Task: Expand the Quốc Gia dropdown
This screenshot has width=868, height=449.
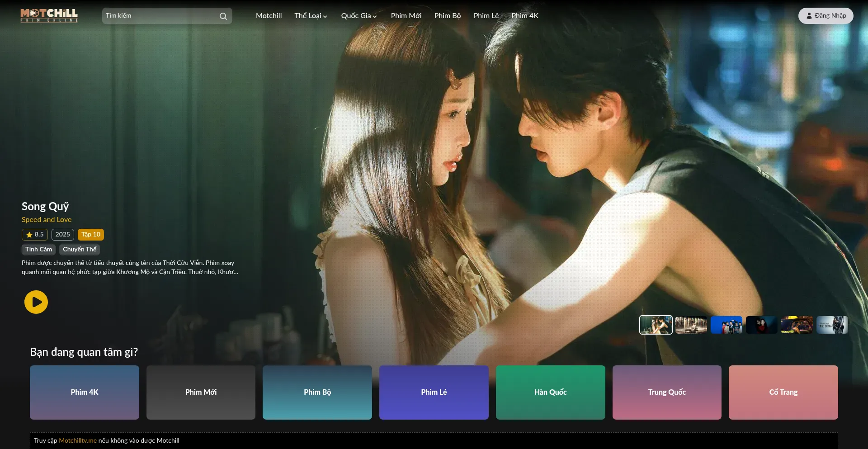Action: [x=359, y=16]
